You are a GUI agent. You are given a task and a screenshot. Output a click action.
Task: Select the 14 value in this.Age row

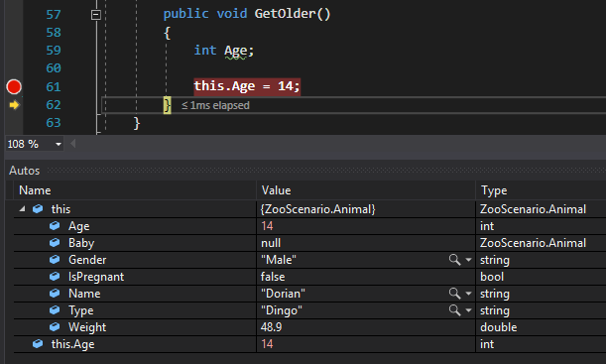[x=267, y=344]
